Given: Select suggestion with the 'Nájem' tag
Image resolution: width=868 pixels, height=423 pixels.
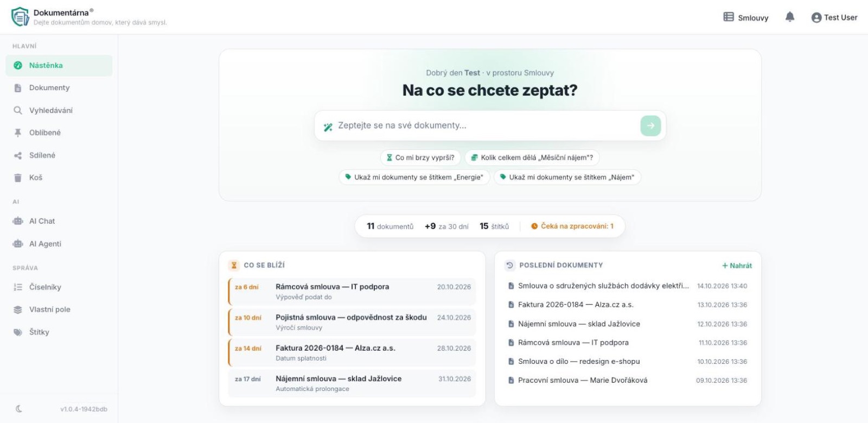Looking at the screenshot, I should pyautogui.click(x=567, y=177).
